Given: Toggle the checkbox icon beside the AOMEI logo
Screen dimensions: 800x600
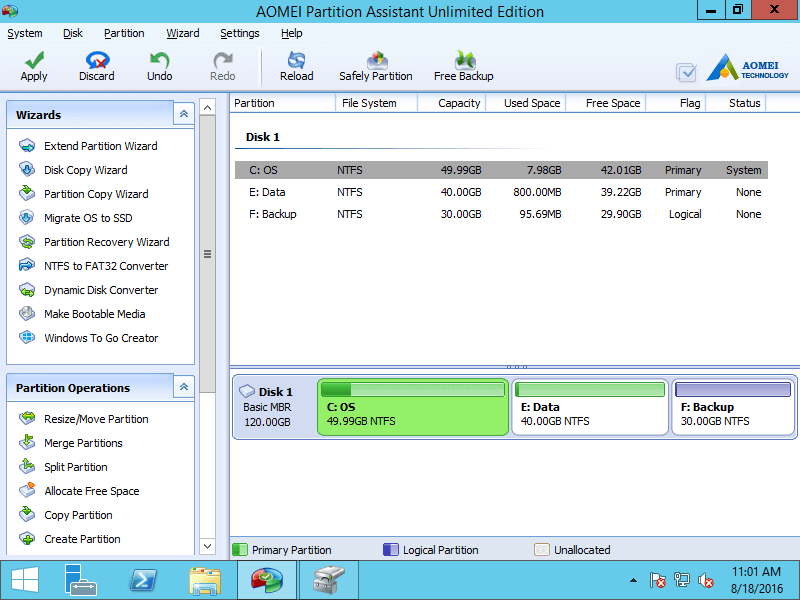Looking at the screenshot, I should pos(686,72).
